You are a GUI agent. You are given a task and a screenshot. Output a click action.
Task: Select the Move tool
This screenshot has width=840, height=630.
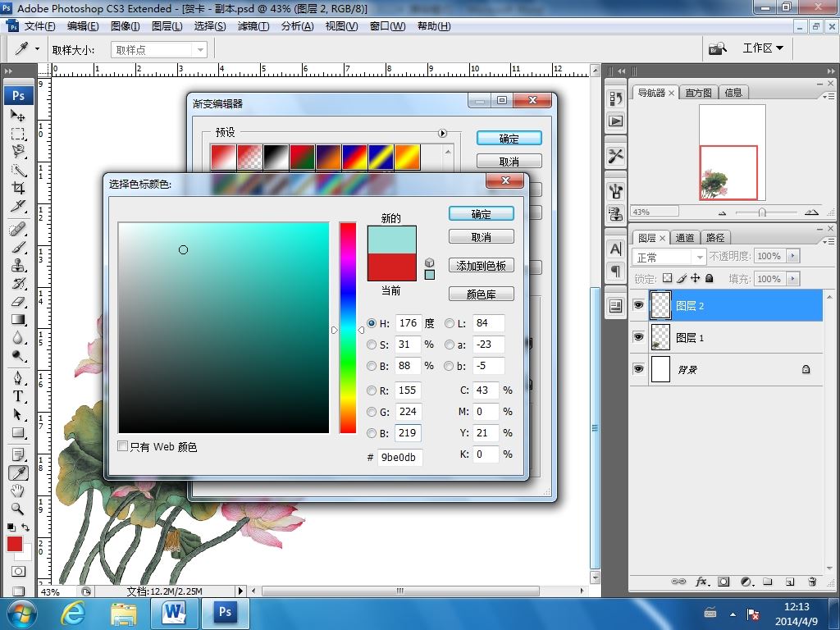pos(18,115)
